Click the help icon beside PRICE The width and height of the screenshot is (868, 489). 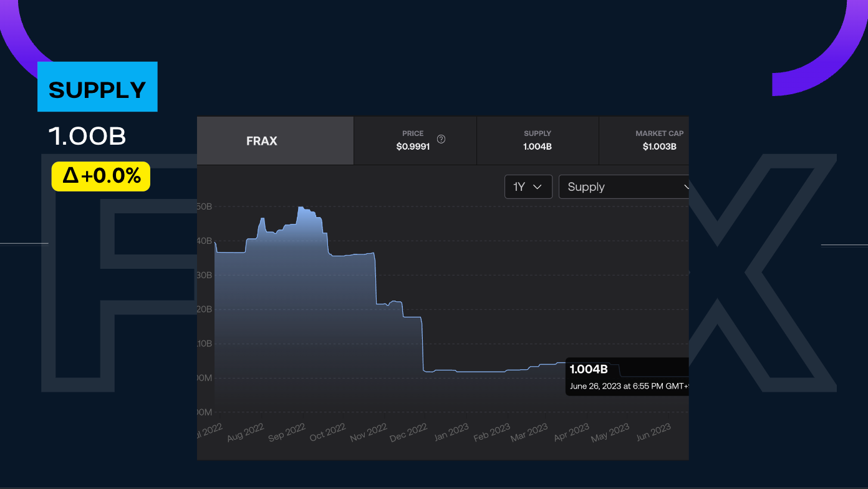pos(441,139)
